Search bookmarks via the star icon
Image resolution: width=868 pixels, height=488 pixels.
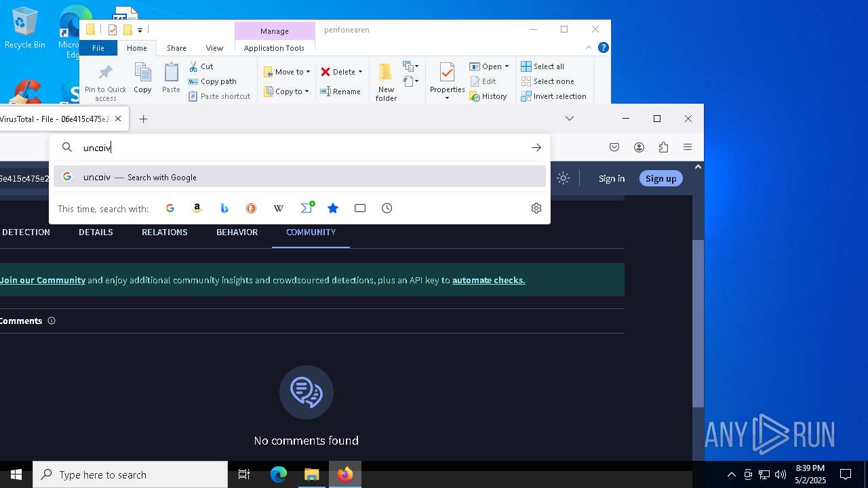pyautogui.click(x=333, y=208)
